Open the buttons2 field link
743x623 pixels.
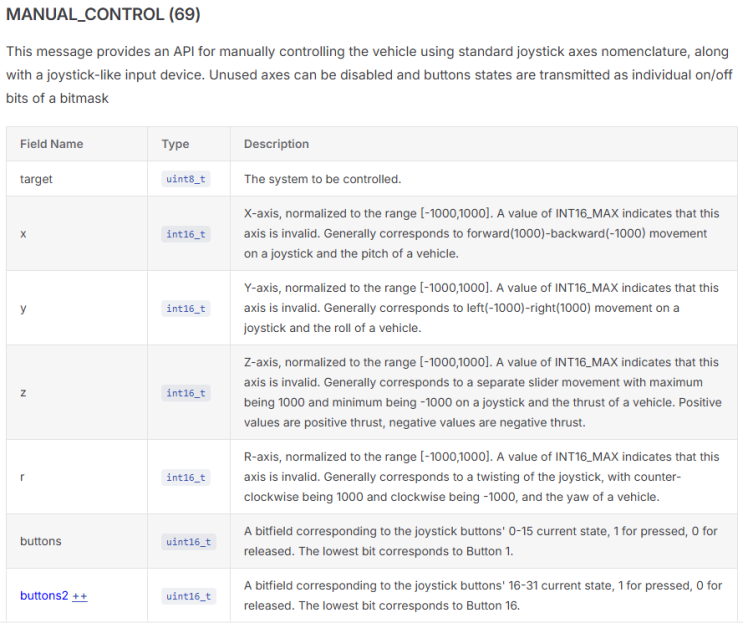click(x=44, y=596)
